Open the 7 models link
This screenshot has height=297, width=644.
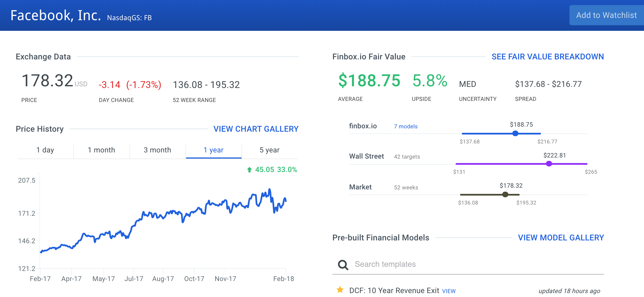[x=406, y=126]
